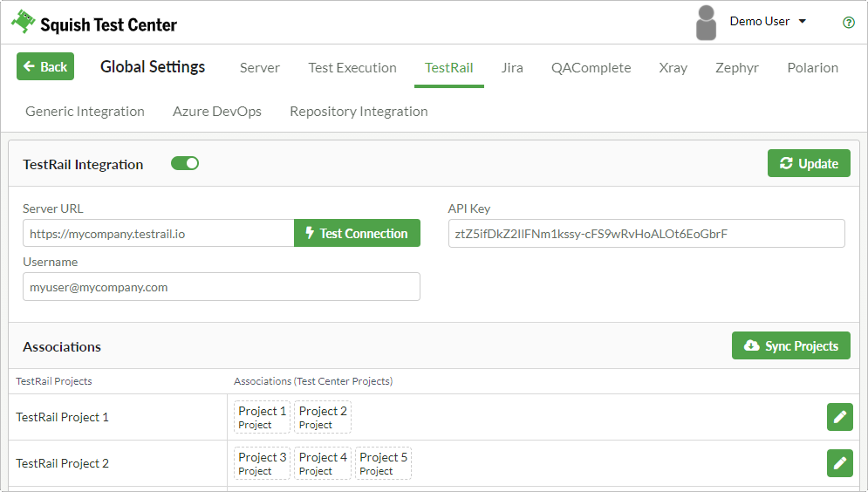Select the Project 3 association tag
Image resolution: width=868 pixels, height=492 pixels.
(262, 463)
